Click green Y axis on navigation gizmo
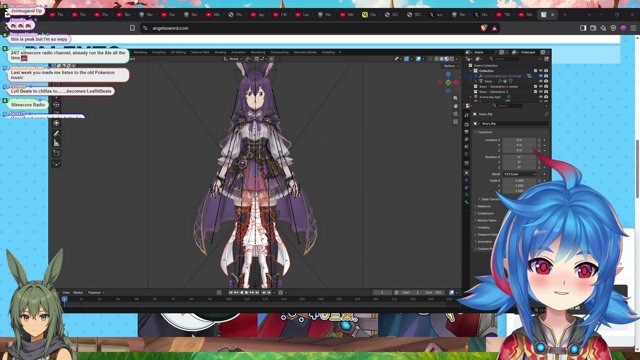This screenshot has width=640, height=360. [448, 83]
